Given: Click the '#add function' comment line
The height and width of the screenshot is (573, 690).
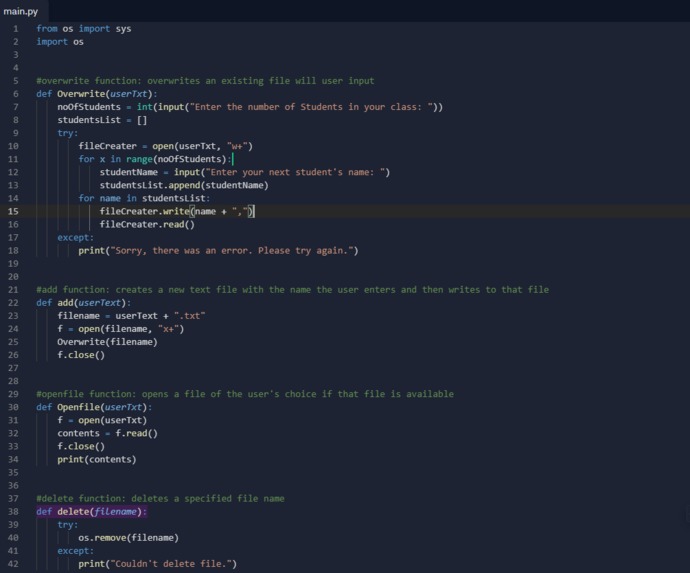Looking at the screenshot, I should click(x=292, y=290).
